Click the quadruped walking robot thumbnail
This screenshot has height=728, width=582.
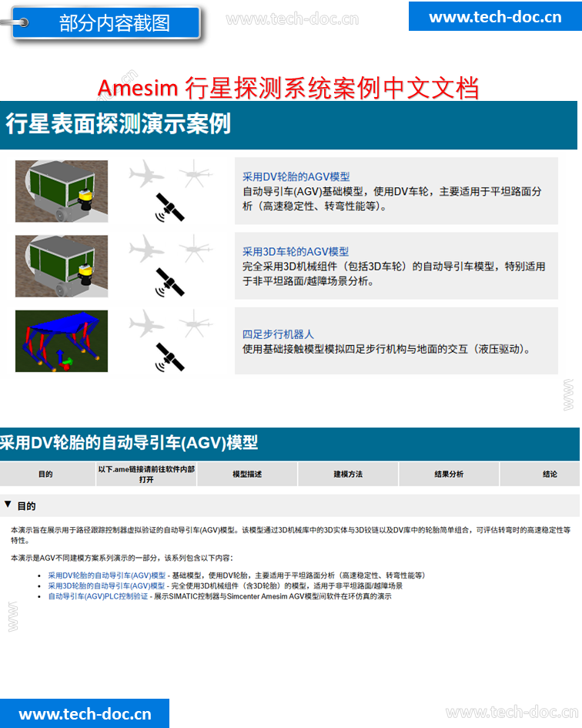[62, 341]
